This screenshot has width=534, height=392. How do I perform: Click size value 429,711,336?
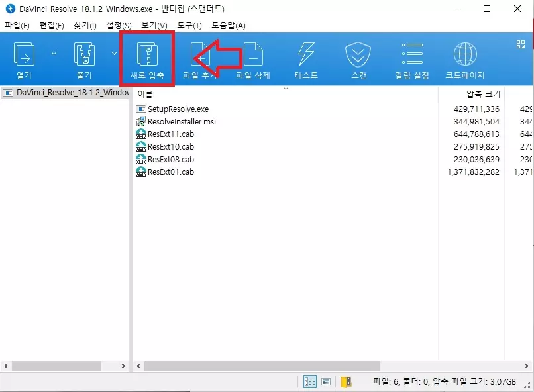click(x=476, y=109)
